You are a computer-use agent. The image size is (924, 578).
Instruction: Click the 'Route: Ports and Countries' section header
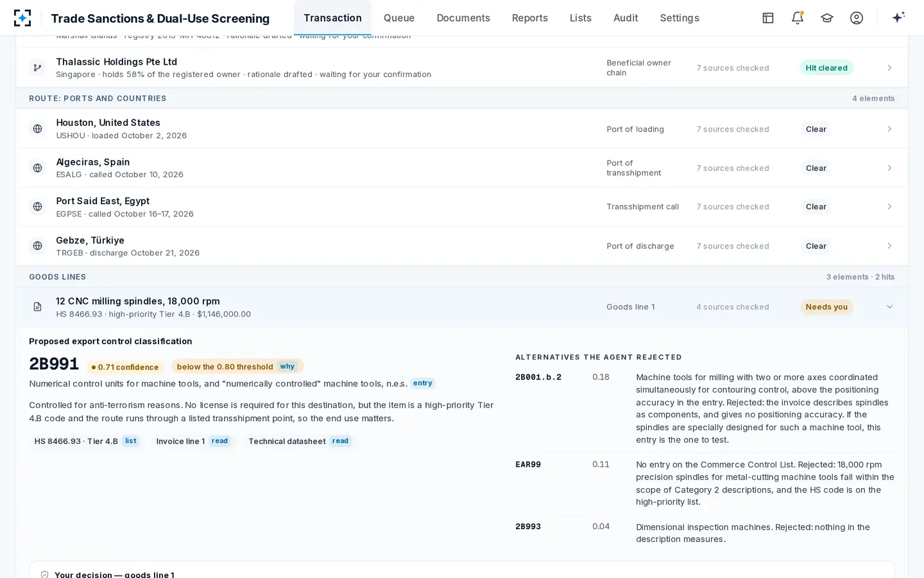click(x=462, y=98)
